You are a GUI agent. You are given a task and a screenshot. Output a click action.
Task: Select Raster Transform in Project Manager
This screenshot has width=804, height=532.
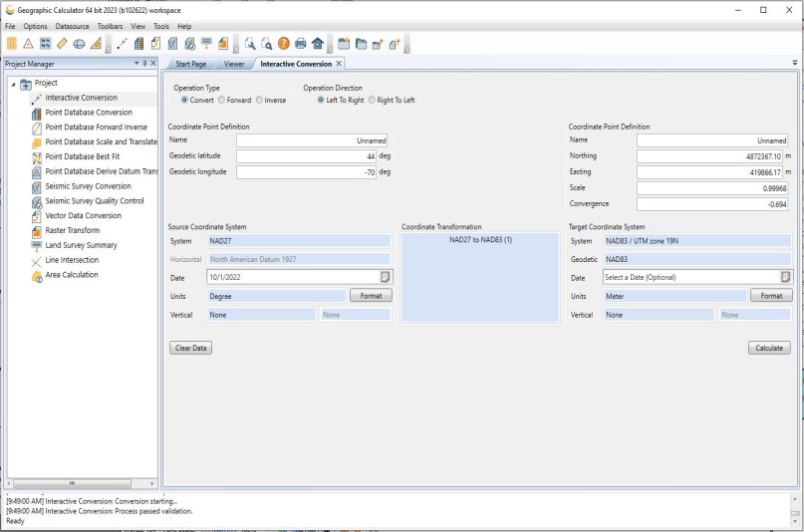[72, 230]
